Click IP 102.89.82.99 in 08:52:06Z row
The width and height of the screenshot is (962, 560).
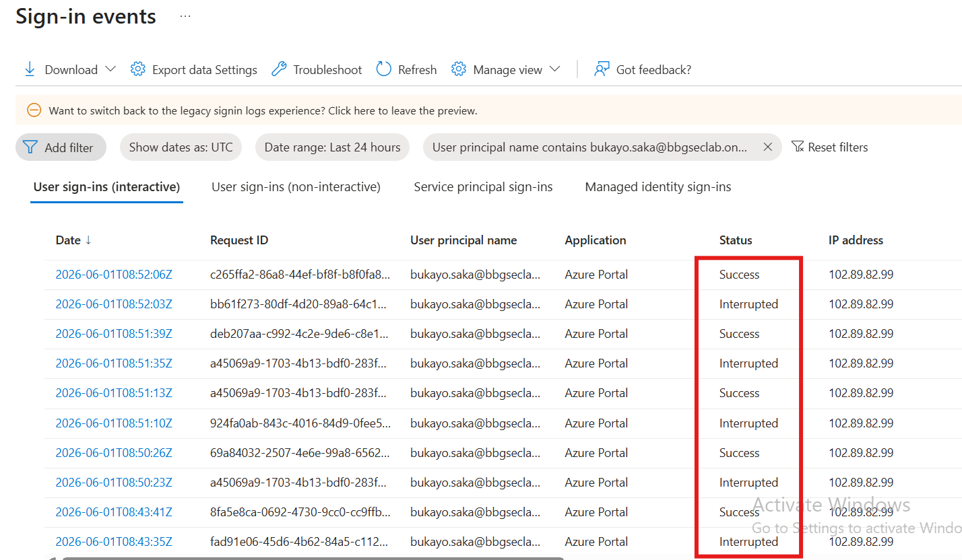tap(861, 275)
